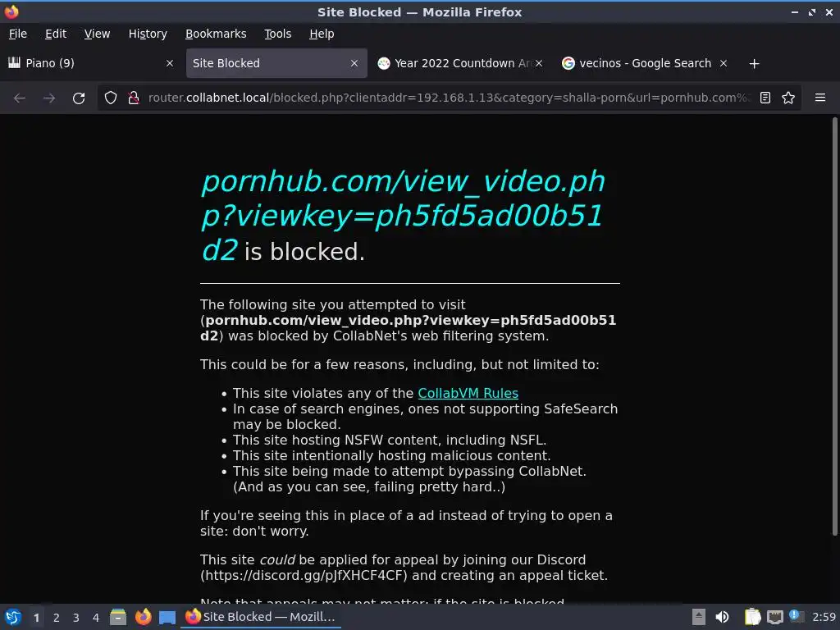Viewport: 840px width, 630px height.
Task: Go back using the back arrow
Action: click(20, 98)
